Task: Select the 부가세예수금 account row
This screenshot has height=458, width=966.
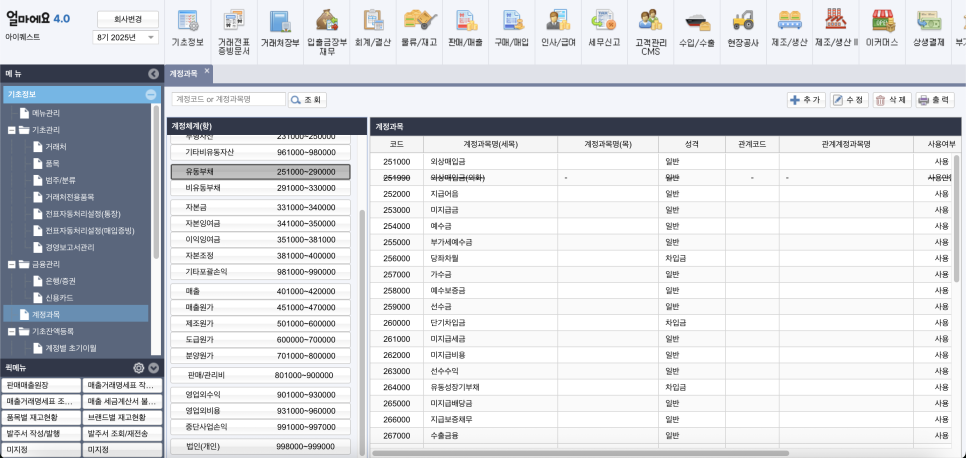Action: pyautogui.click(x=662, y=242)
